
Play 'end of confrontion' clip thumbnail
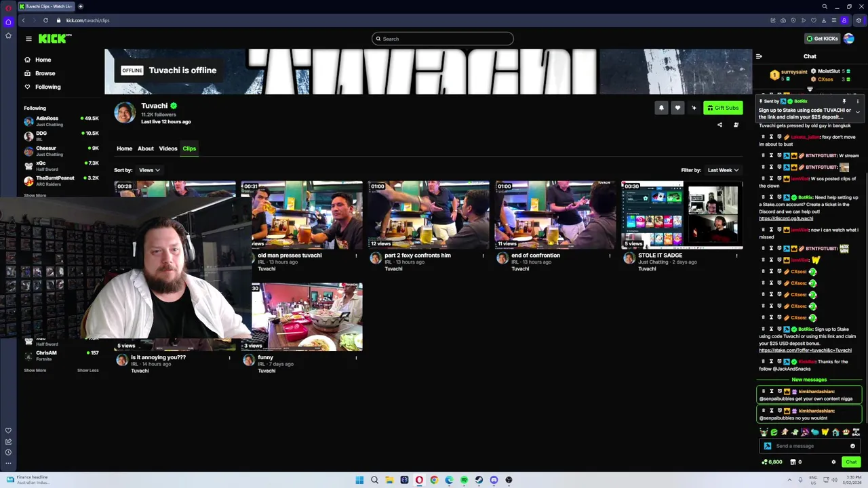point(555,215)
